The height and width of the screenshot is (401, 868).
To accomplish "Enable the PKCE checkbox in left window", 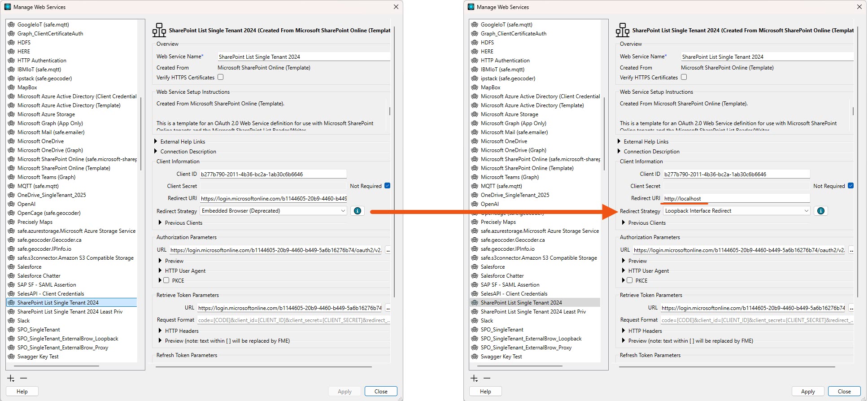I will click(x=166, y=280).
